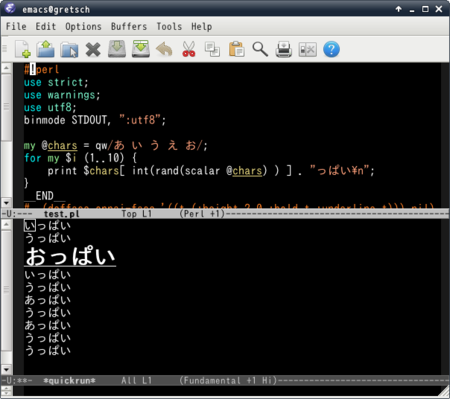
Task: Open the File menu
Action: point(16,26)
